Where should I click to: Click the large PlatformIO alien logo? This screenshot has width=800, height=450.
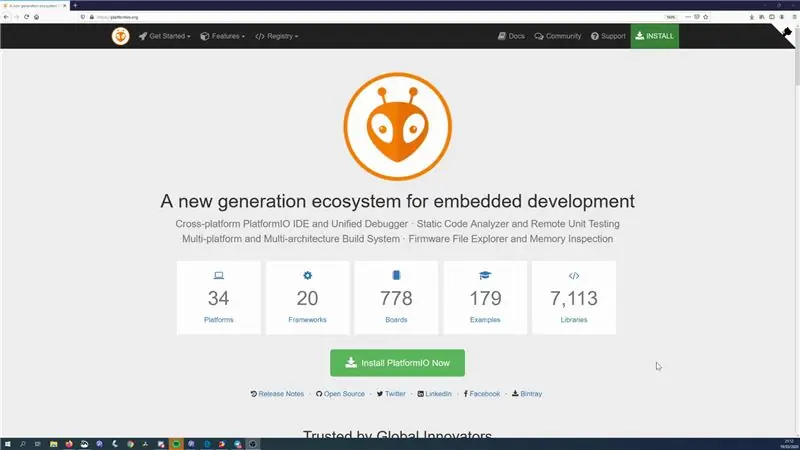pos(397,127)
